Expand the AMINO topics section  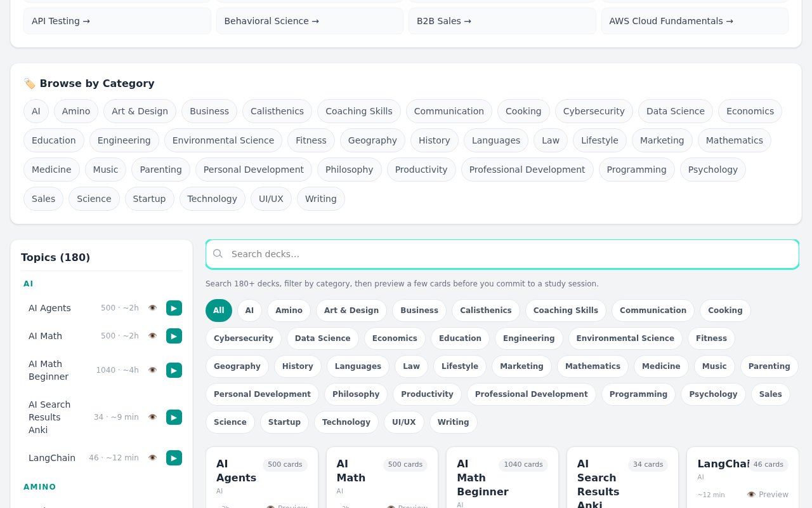(39, 487)
